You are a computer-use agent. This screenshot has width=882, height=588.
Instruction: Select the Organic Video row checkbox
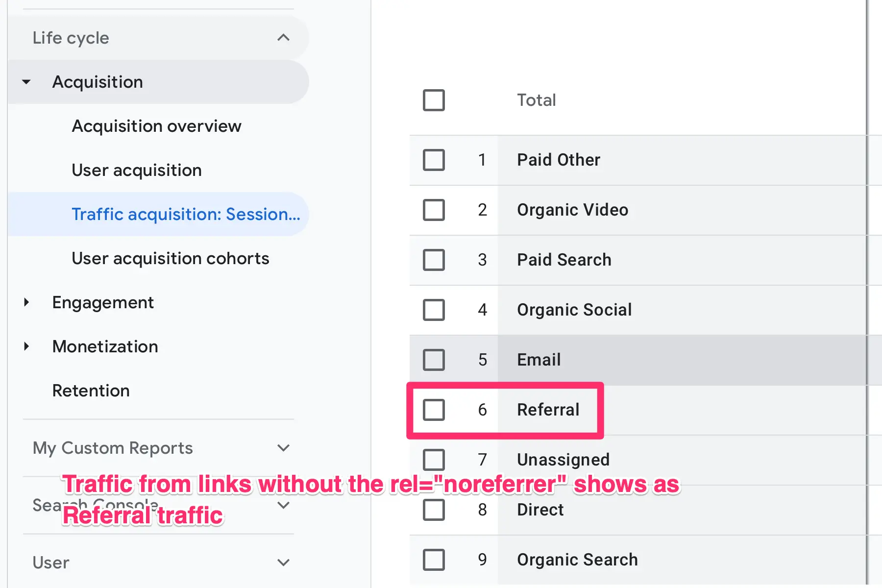tap(434, 210)
